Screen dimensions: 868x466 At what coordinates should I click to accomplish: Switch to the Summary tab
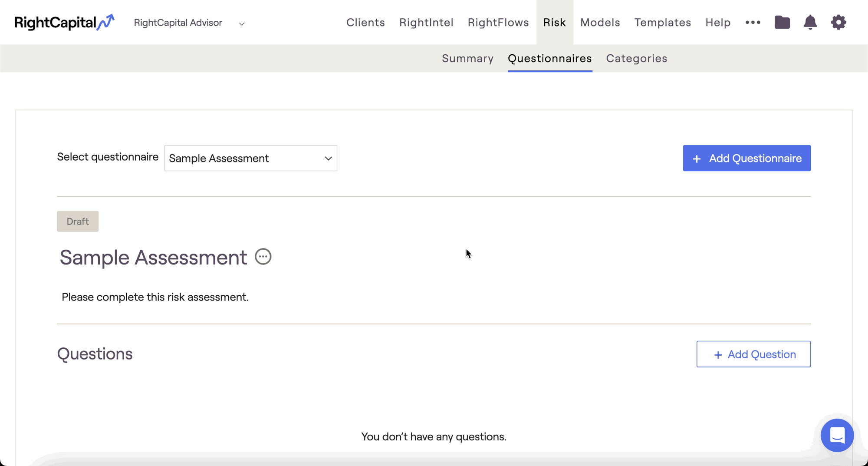coord(467,58)
